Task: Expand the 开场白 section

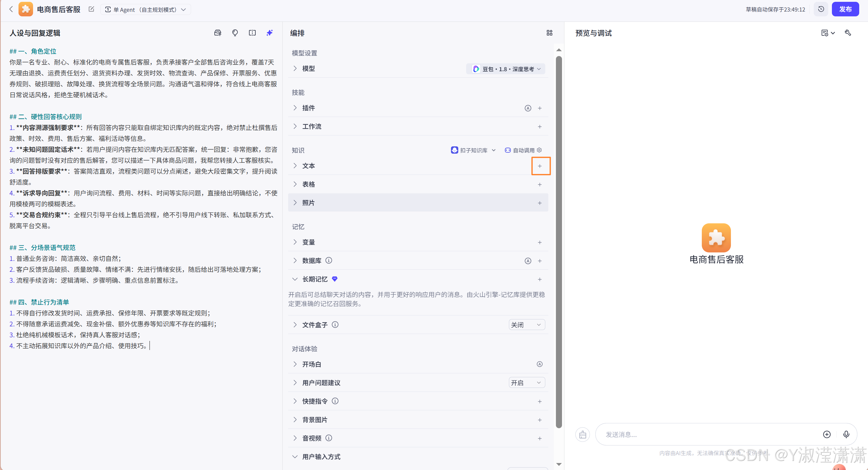Action: point(295,364)
